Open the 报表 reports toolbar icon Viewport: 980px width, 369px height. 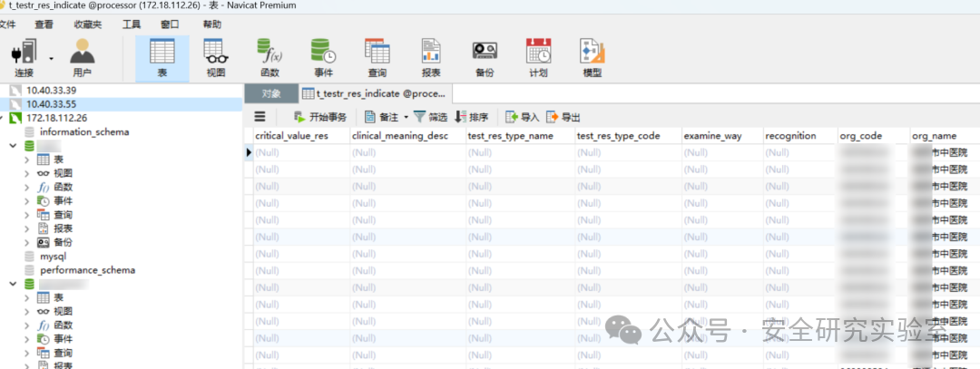coord(431,59)
